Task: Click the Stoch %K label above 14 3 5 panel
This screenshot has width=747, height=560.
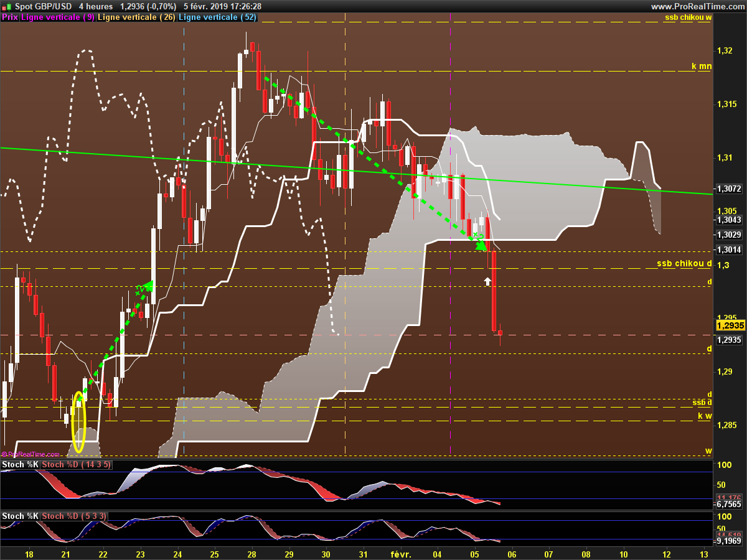Action: [21, 464]
